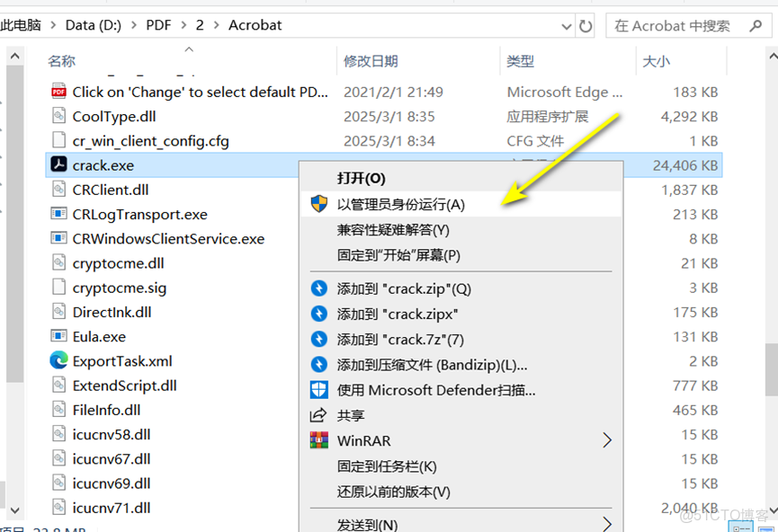Screen dimensions: 778x532
Task: Navigate to Data (D:) via breadcrumb
Action: (95, 25)
